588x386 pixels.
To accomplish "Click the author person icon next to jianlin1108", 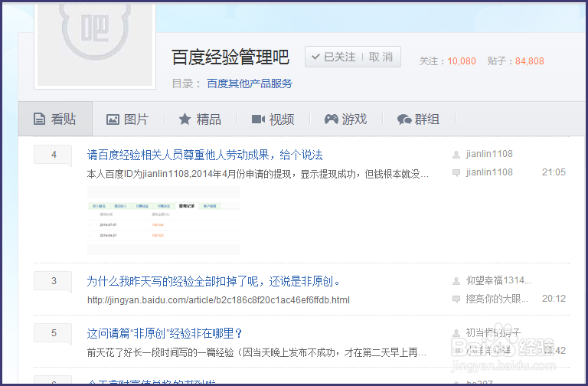I will pos(456,155).
